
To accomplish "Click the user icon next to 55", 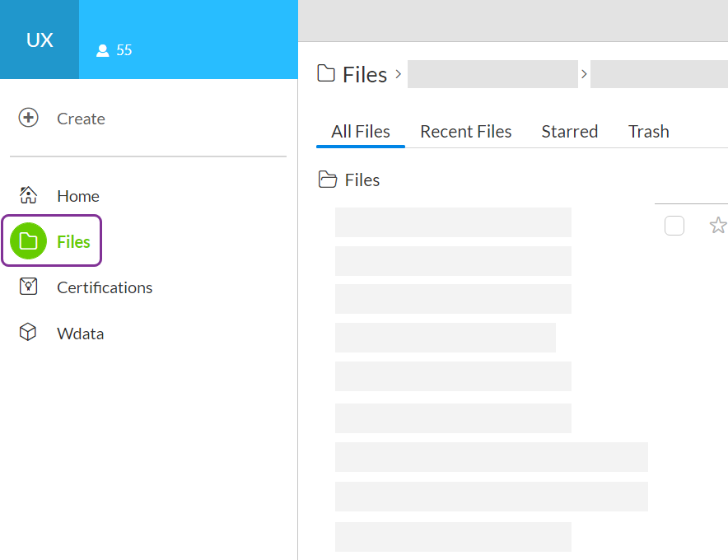I will click(102, 50).
